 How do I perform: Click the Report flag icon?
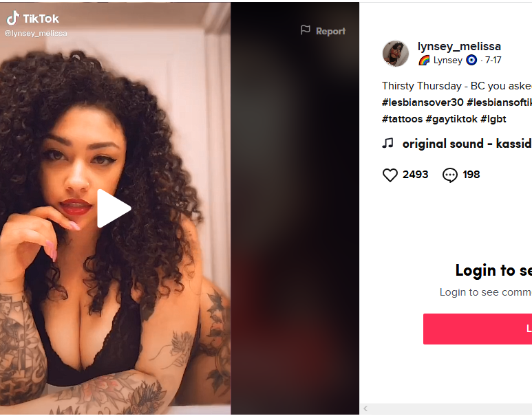click(306, 30)
